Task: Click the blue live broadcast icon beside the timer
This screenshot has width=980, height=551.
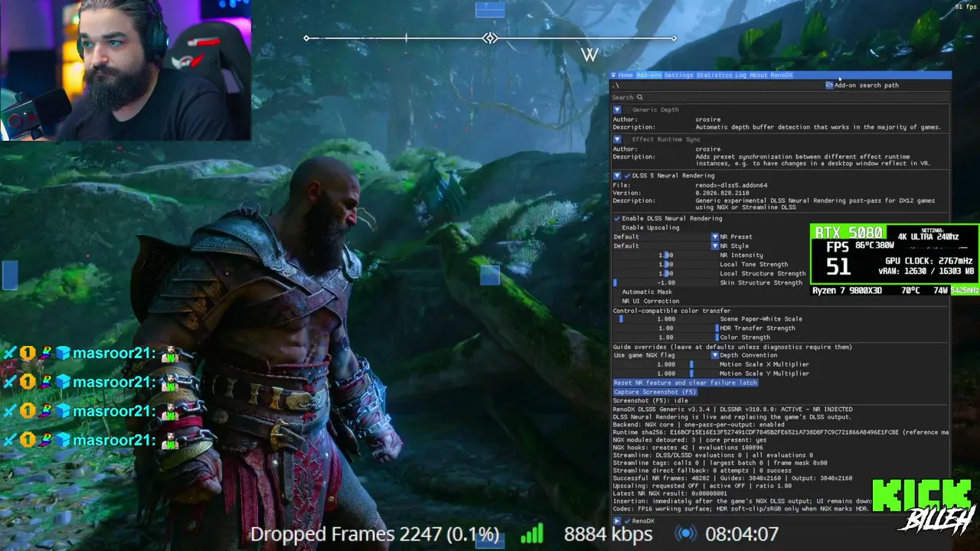Action: pyautogui.click(x=687, y=533)
